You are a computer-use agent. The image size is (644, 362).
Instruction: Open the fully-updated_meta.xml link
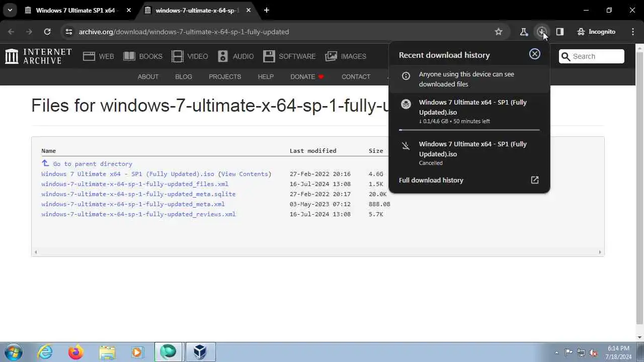133,204
